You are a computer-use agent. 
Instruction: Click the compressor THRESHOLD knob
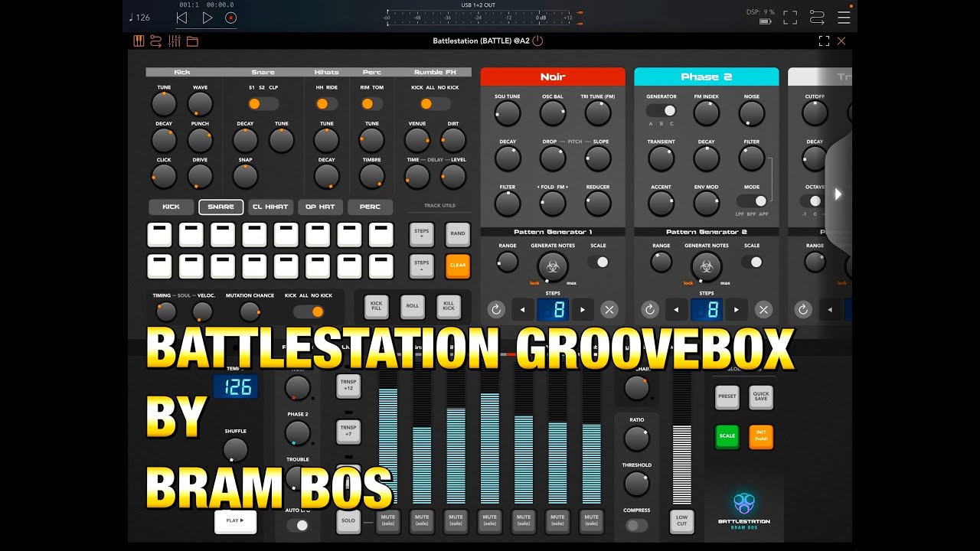pos(637,484)
